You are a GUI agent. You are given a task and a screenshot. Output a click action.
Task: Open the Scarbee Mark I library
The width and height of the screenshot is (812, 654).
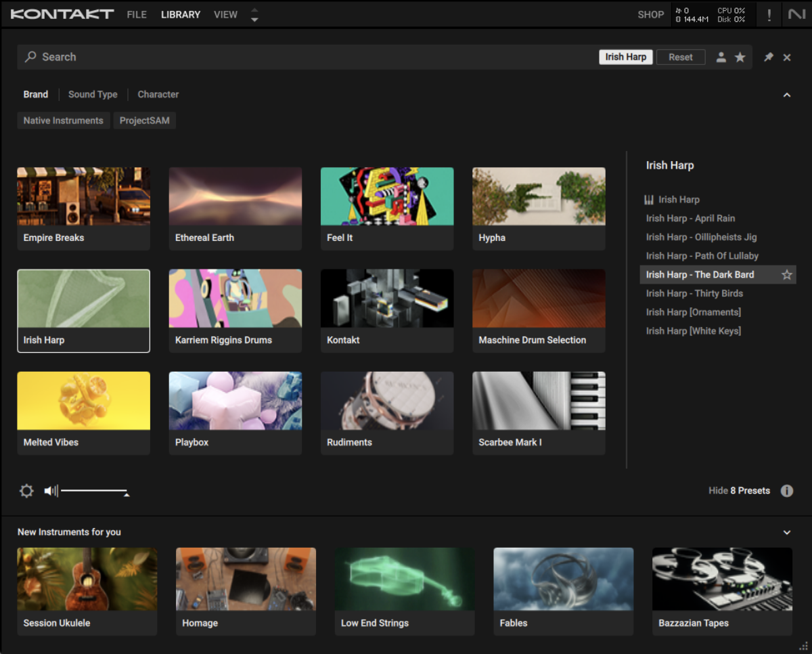point(539,414)
